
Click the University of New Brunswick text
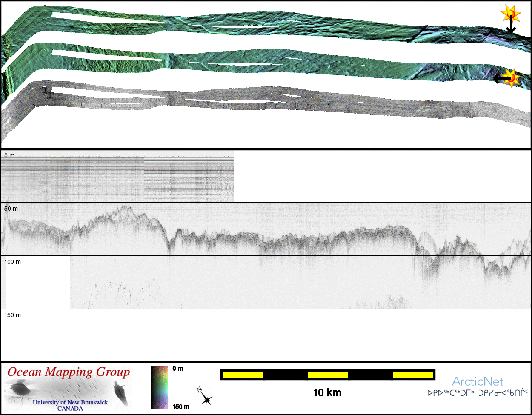(x=70, y=402)
